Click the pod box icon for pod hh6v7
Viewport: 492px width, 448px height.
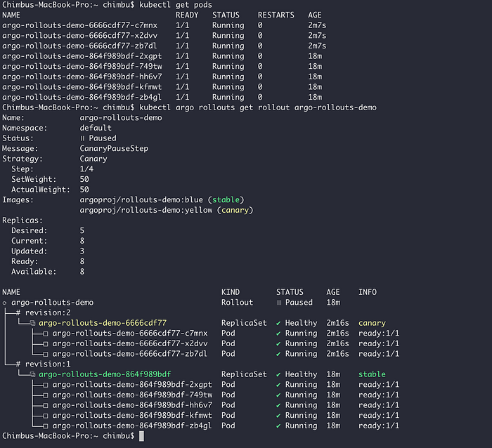(46, 405)
